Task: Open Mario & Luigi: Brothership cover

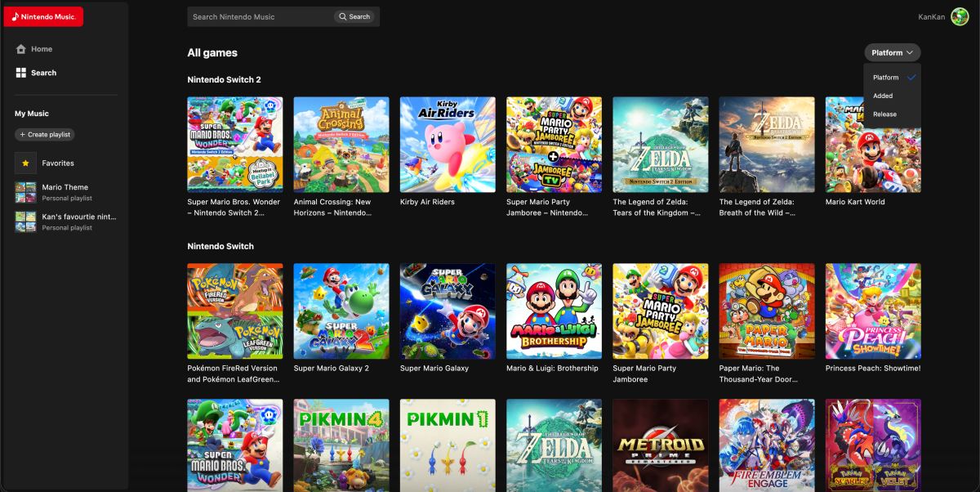Action: [554, 311]
